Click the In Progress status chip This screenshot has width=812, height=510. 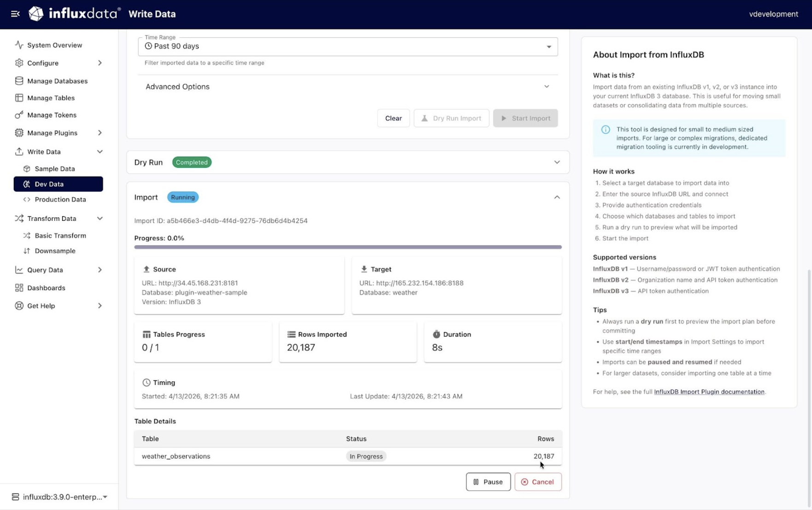366,457
